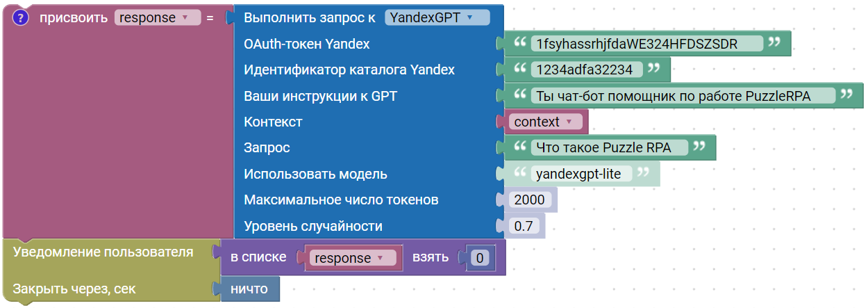Screen dimensions: 868x308
Task: Change max tokens value 2000
Action: (x=531, y=200)
